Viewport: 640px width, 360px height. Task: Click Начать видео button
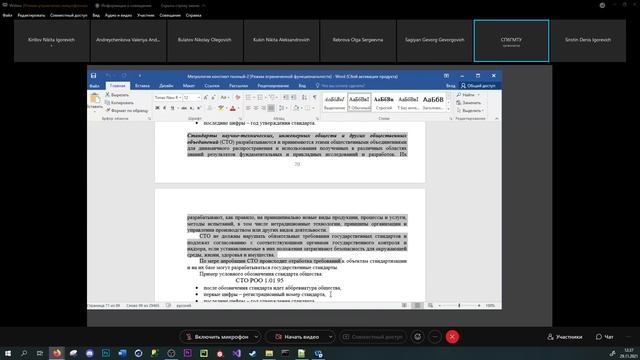pos(298,337)
